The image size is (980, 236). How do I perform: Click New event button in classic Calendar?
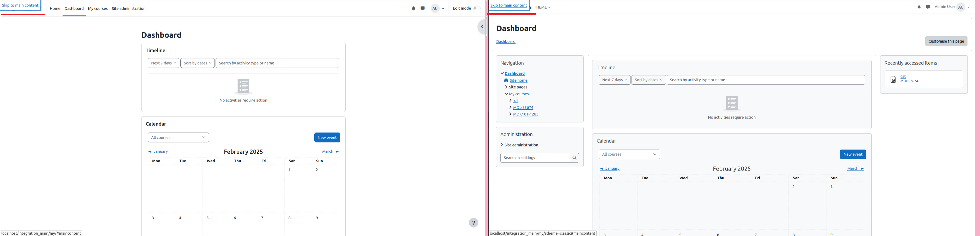click(853, 154)
